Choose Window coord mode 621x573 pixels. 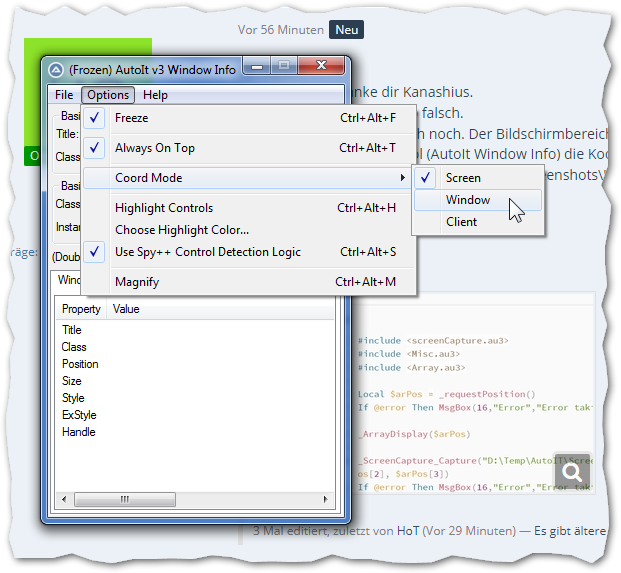point(468,200)
